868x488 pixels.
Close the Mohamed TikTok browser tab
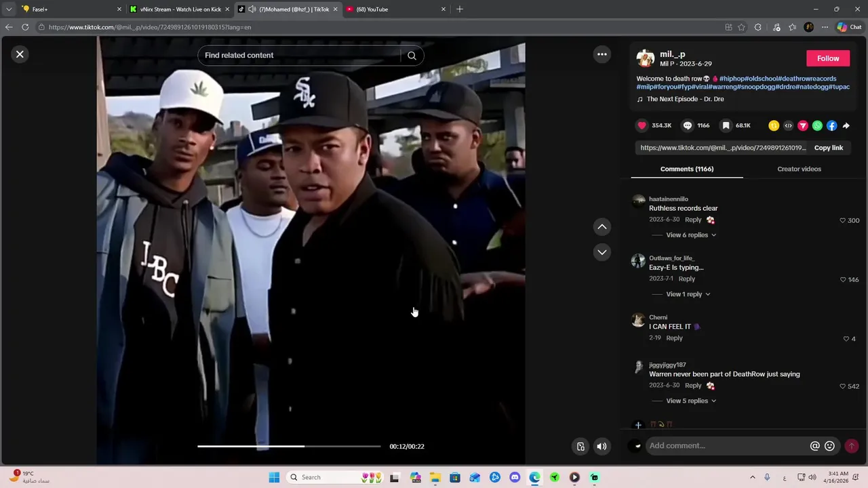tap(335, 9)
